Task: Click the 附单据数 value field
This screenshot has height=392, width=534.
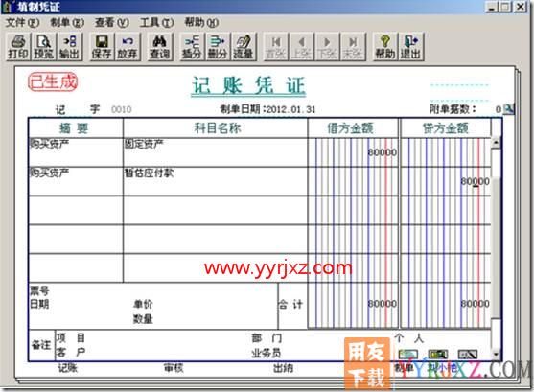Action: (499, 109)
